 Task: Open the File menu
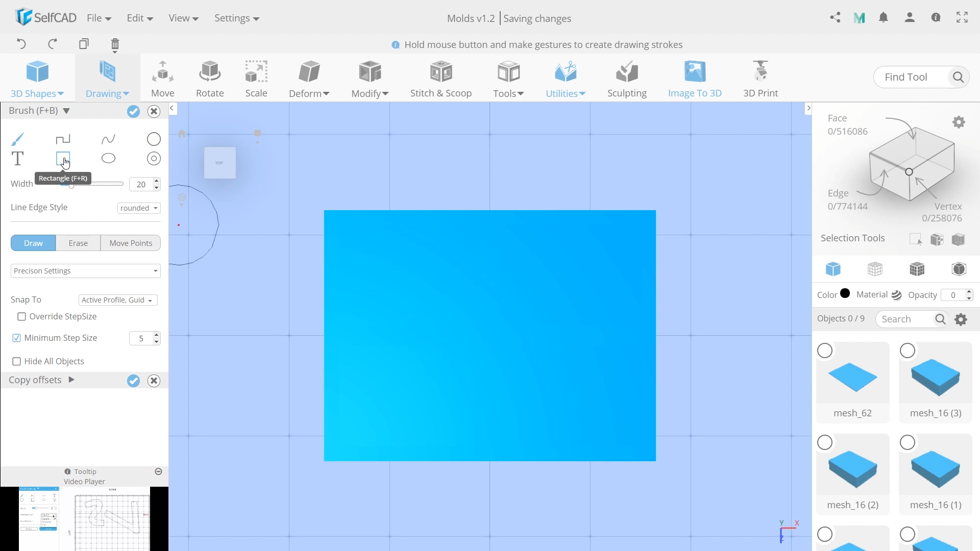99,18
